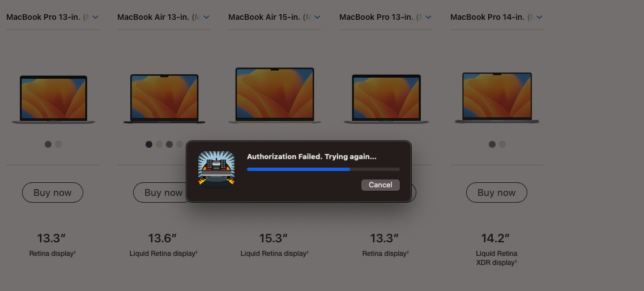Click 'Liquid Retina display' under 15.3″
Viewport: 644px width, 291px height.
274,254
